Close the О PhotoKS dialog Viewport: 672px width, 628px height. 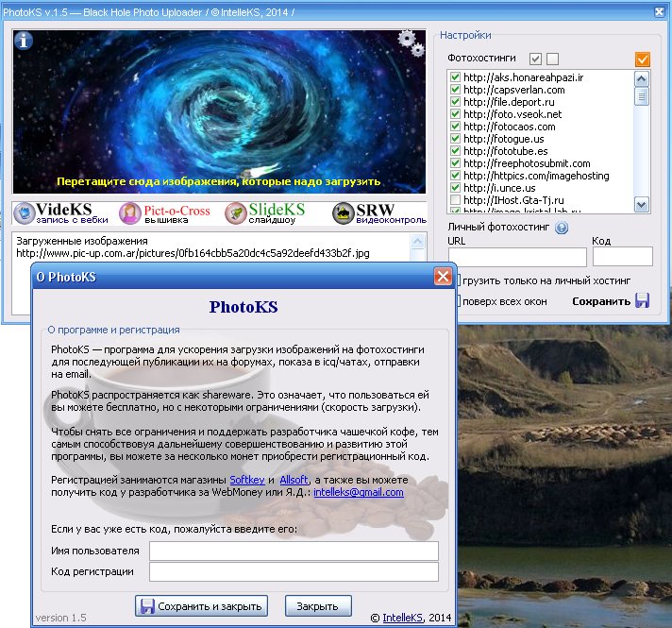click(x=443, y=277)
